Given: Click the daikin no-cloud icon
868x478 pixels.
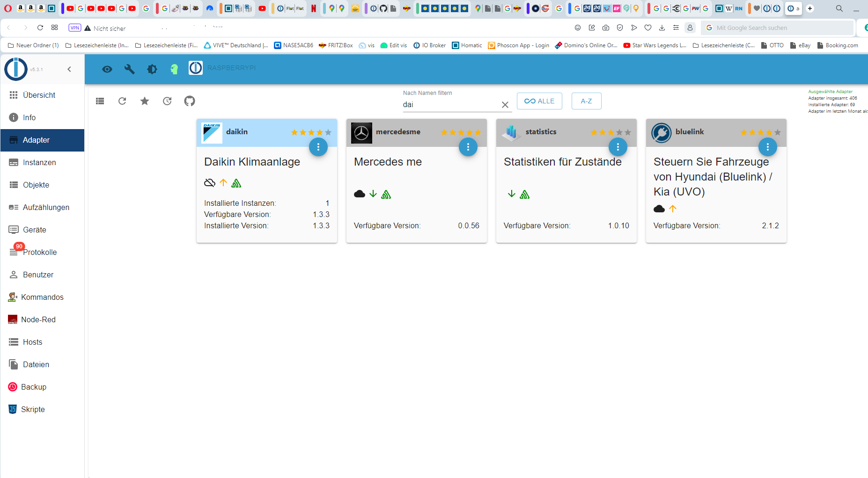Looking at the screenshot, I should [x=210, y=183].
